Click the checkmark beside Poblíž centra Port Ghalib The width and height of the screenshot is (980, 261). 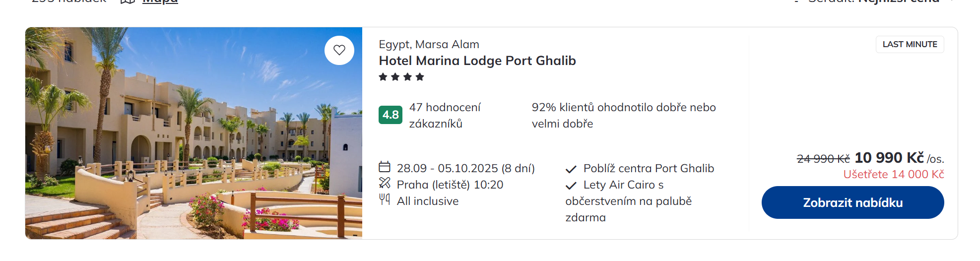[x=571, y=169]
